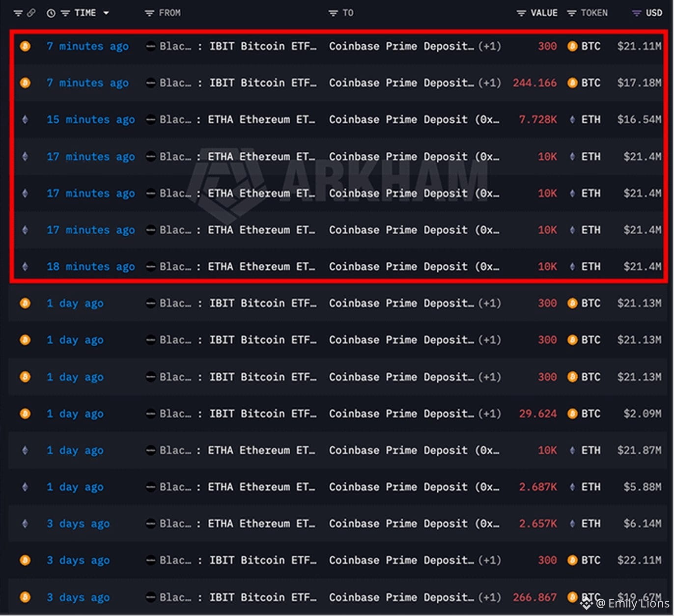Click the BlackRock entity icon in the $5.88M row

(151, 487)
